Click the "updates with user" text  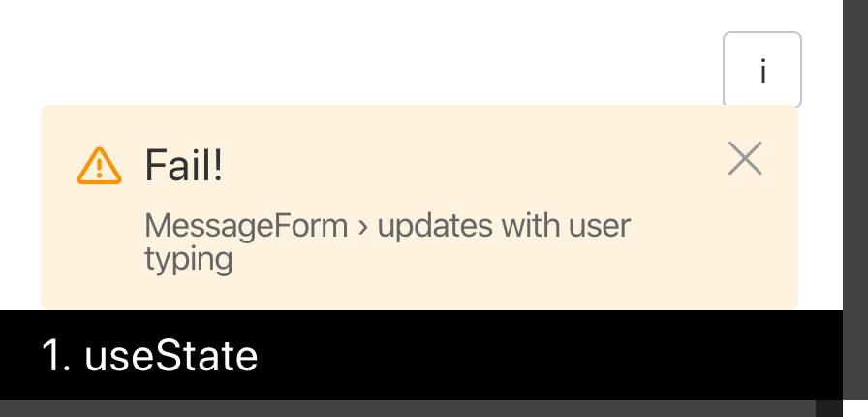pos(504,226)
